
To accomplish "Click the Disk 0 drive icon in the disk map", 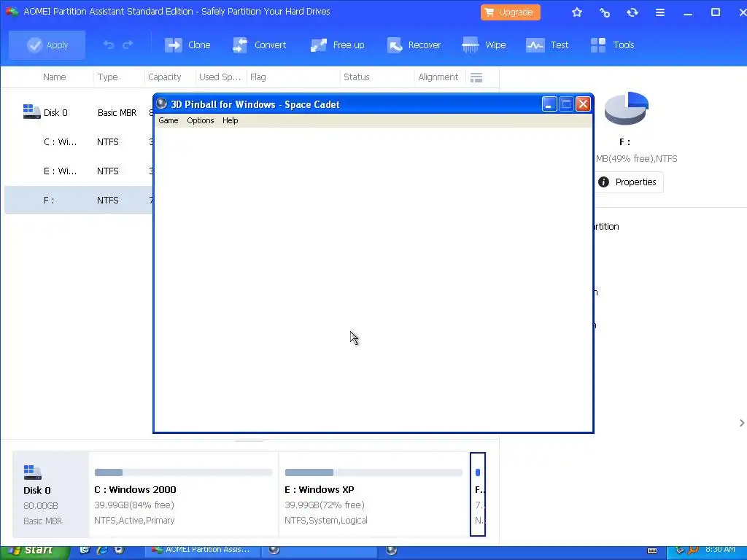I will tap(32, 472).
